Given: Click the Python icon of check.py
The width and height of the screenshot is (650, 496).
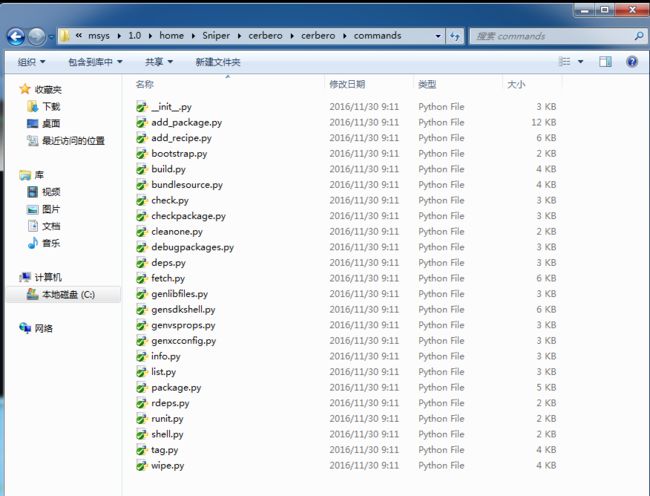Looking at the screenshot, I should (142, 201).
